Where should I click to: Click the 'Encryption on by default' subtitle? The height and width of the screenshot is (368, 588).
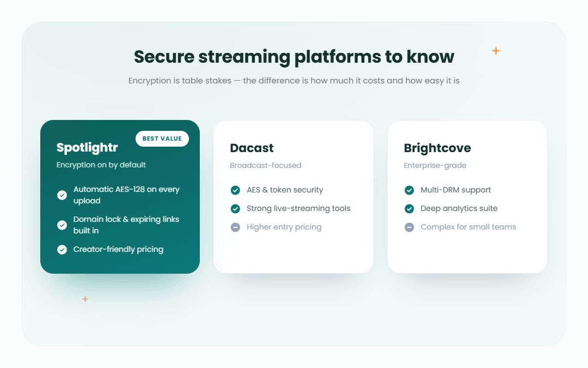click(101, 165)
